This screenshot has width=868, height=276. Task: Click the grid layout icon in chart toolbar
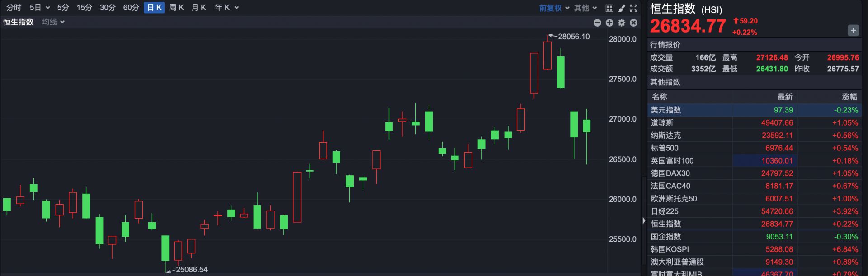click(609, 8)
